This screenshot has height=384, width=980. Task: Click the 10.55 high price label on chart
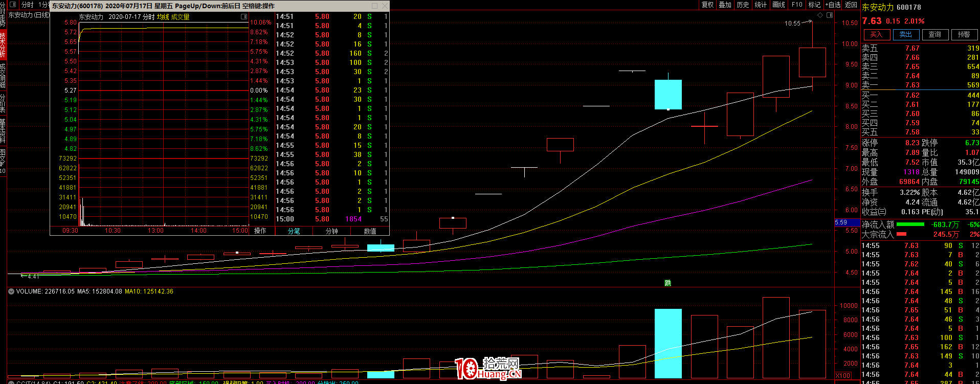pyautogui.click(x=792, y=24)
